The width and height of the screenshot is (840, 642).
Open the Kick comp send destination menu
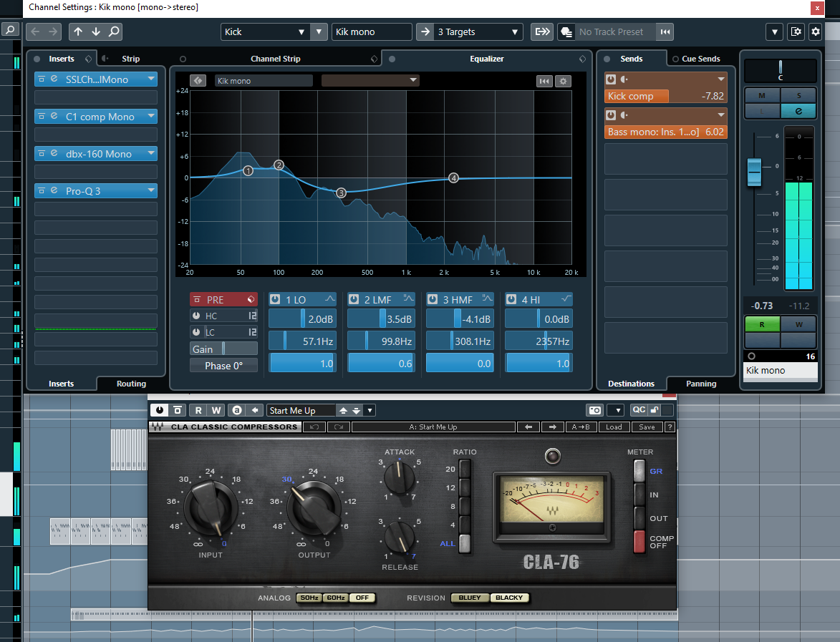click(721, 79)
